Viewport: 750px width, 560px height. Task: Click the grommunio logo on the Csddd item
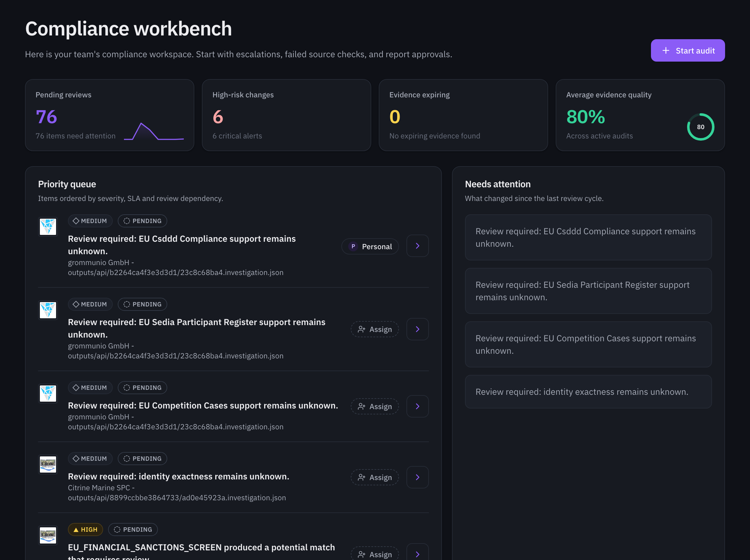(48, 226)
